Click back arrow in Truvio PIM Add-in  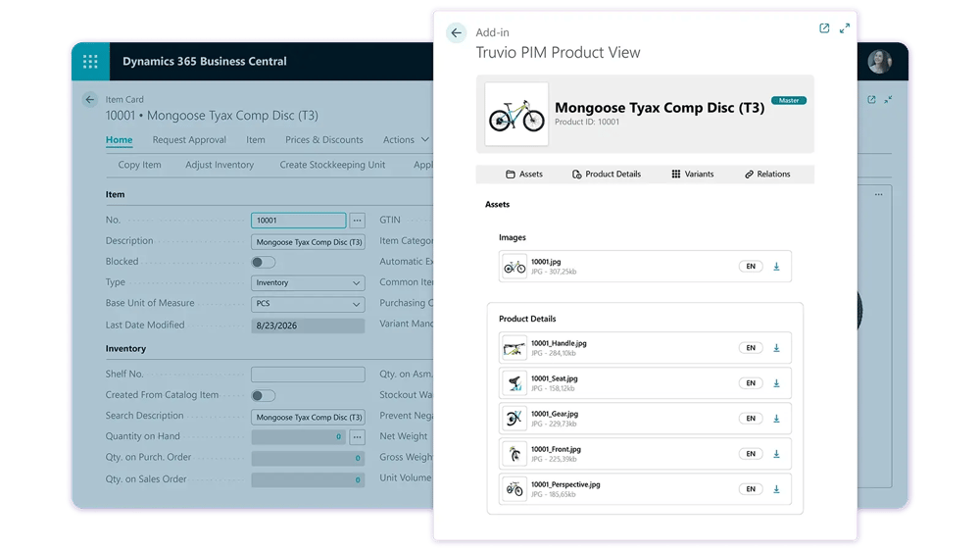(457, 32)
